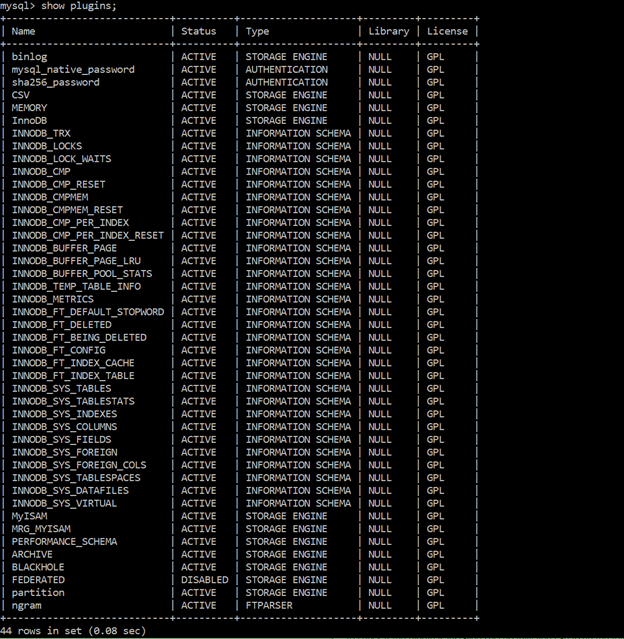The height and width of the screenshot is (639, 624).
Task: Click the Type column header
Action: coord(258,31)
